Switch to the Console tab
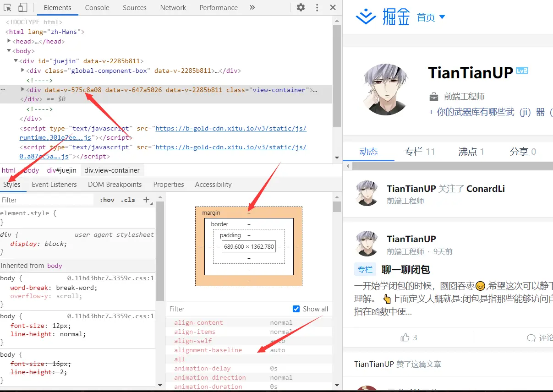The image size is (553, 392). [x=97, y=7]
